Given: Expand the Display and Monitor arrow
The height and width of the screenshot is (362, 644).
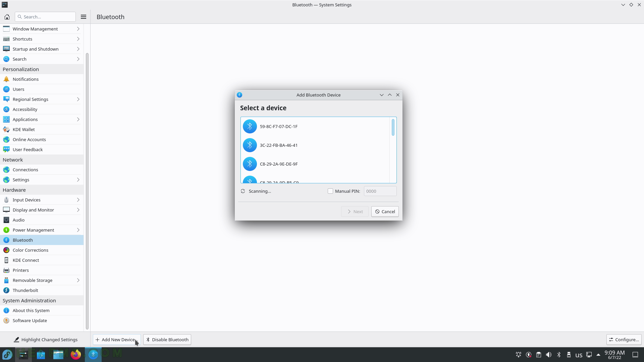Looking at the screenshot, I should [78, 210].
